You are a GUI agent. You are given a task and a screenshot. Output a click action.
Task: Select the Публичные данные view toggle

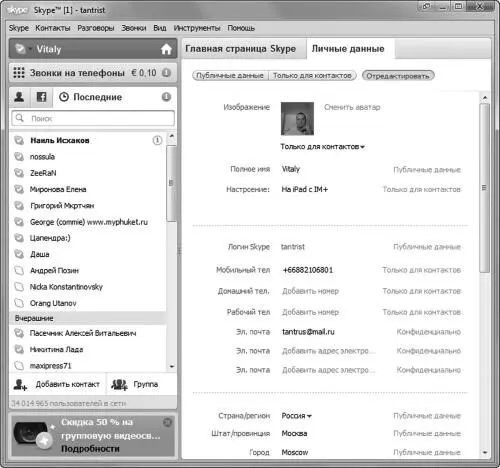tap(230, 76)
